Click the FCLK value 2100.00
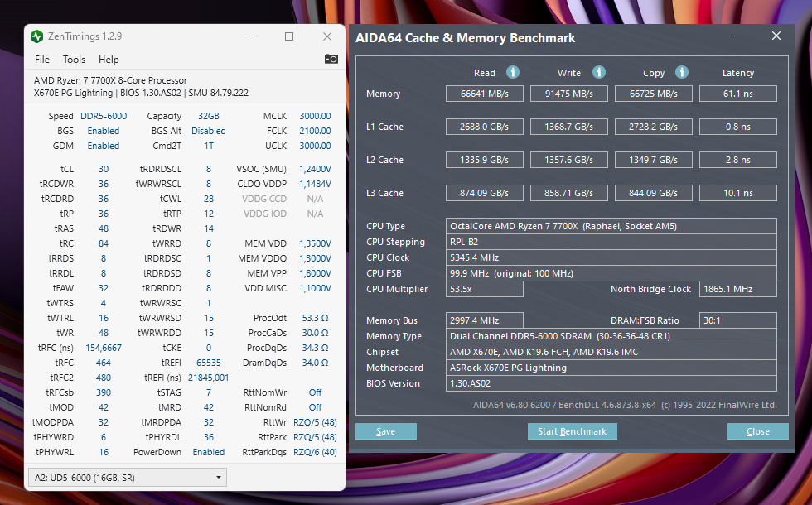The image size is (812, 505). click(x=315, y=131)
